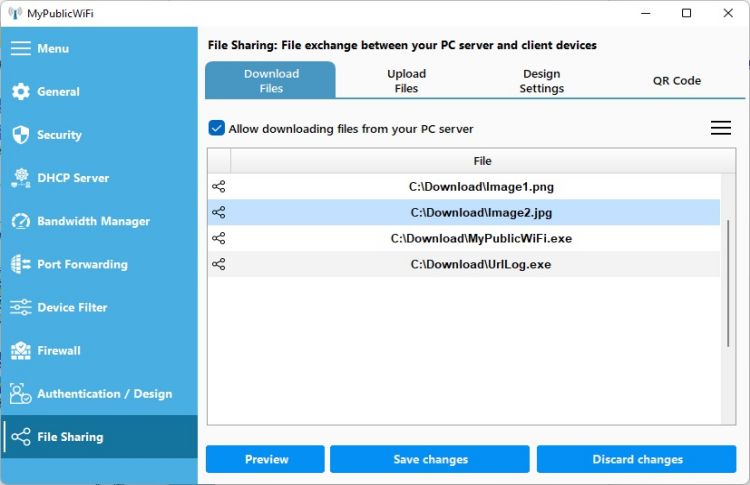Open General settings gear icon

21,91
